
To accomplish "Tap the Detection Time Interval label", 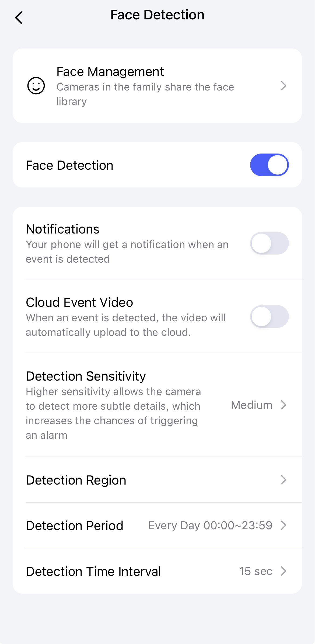I will [x=93, y=571].
